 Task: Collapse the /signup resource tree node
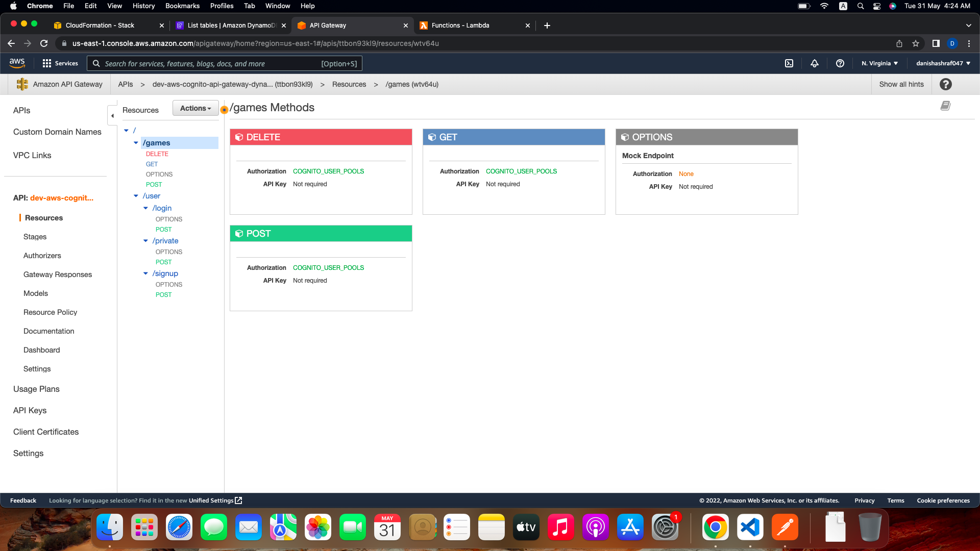pyautogui.click(x=145, y=273)
